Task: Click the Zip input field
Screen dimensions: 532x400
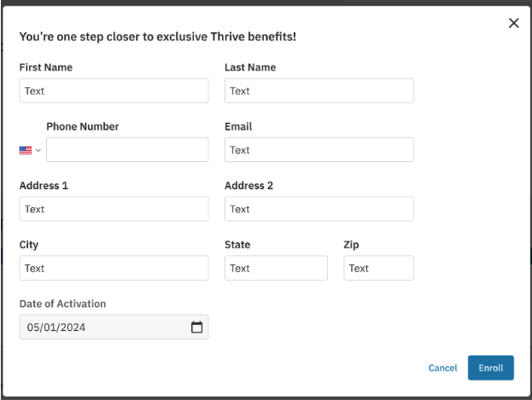Action: 378,268
